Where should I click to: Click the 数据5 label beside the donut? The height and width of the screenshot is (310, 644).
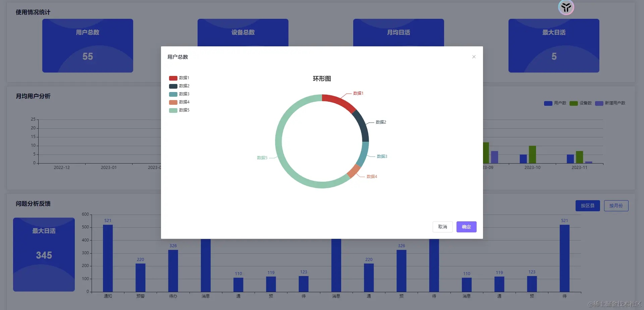262,158
